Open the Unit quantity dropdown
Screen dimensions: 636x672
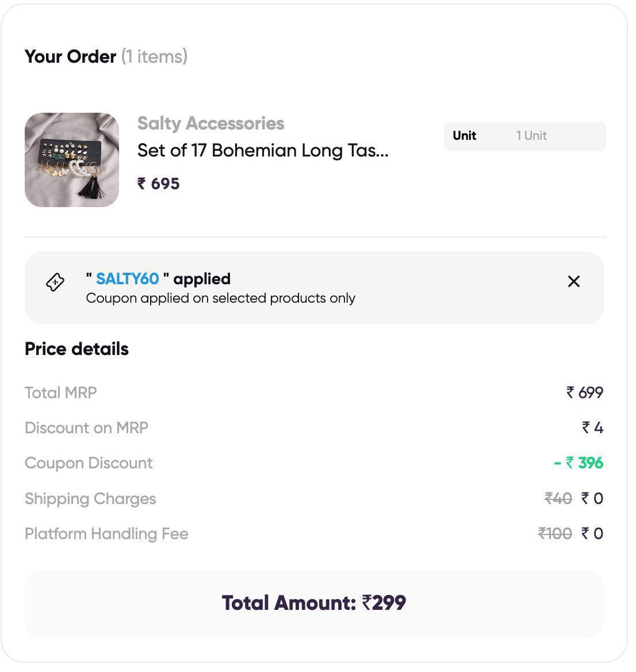(524, 136)
